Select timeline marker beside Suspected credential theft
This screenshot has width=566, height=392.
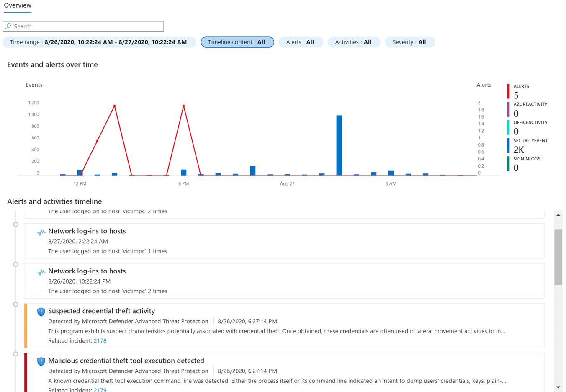point(15,304)
